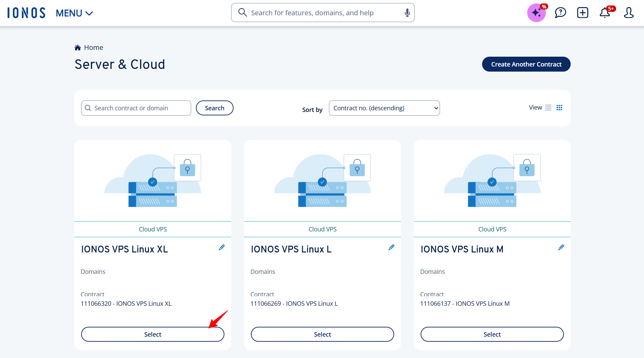The width and height of the screenshot is (644, 358).
Task: Switch to list view icon
Action: tap(548, 108)
